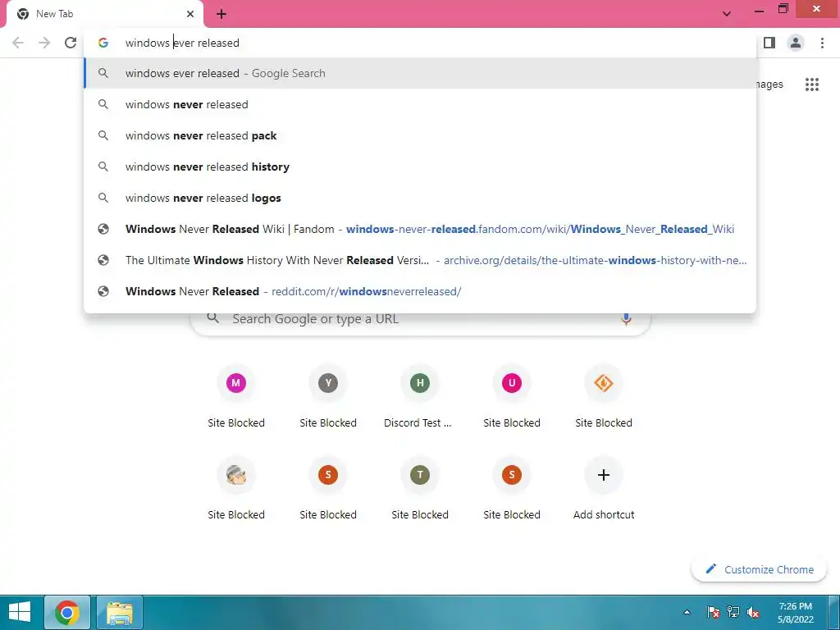Screen dimensions: 840x630
Task: Click the Chrome taskbar icon
Action: pos(67,612)
